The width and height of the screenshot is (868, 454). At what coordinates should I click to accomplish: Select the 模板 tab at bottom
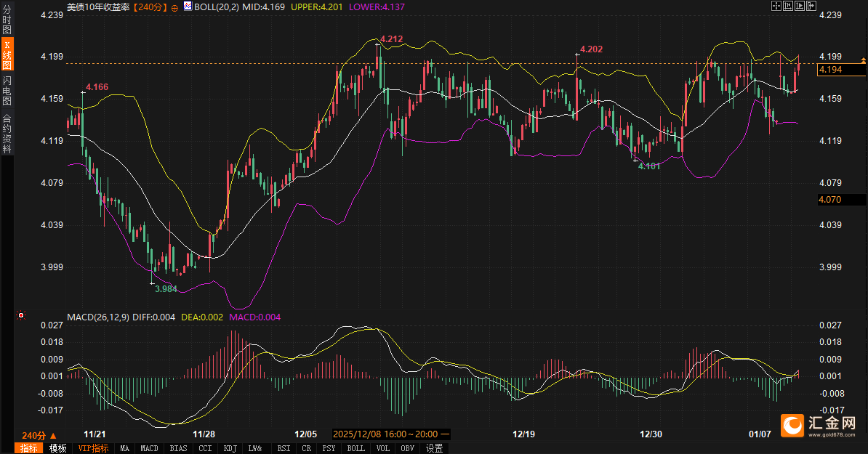point(57,448)
